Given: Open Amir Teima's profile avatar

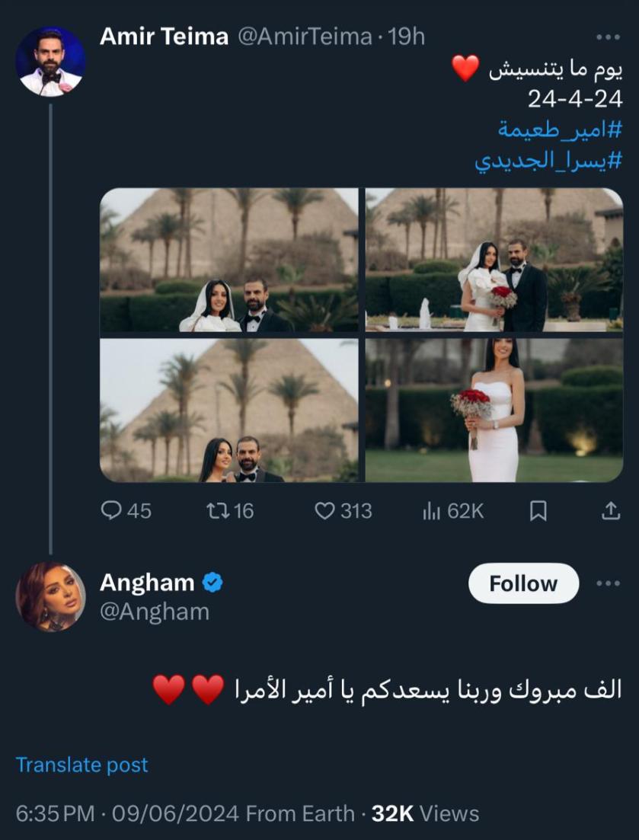Looking at the screenshot, I should (51, 62).
